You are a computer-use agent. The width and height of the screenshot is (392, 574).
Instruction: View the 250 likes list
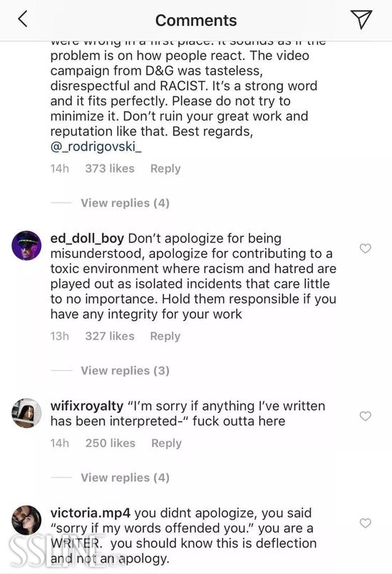(x=110, y=443)
